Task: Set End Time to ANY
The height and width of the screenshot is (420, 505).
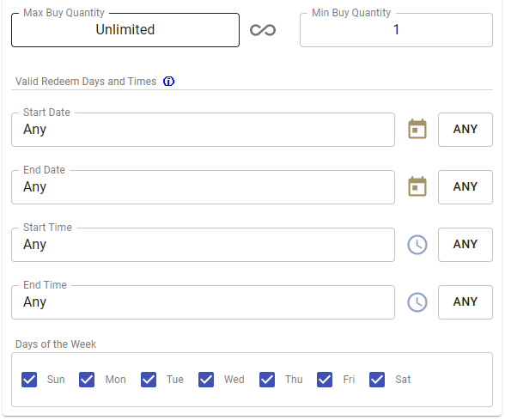Action: [465, 302]
